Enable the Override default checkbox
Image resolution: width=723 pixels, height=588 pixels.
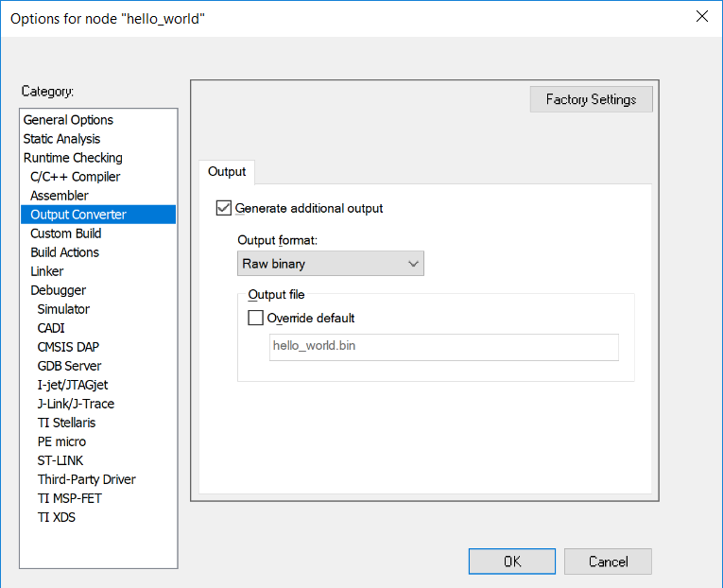point(256,319)
